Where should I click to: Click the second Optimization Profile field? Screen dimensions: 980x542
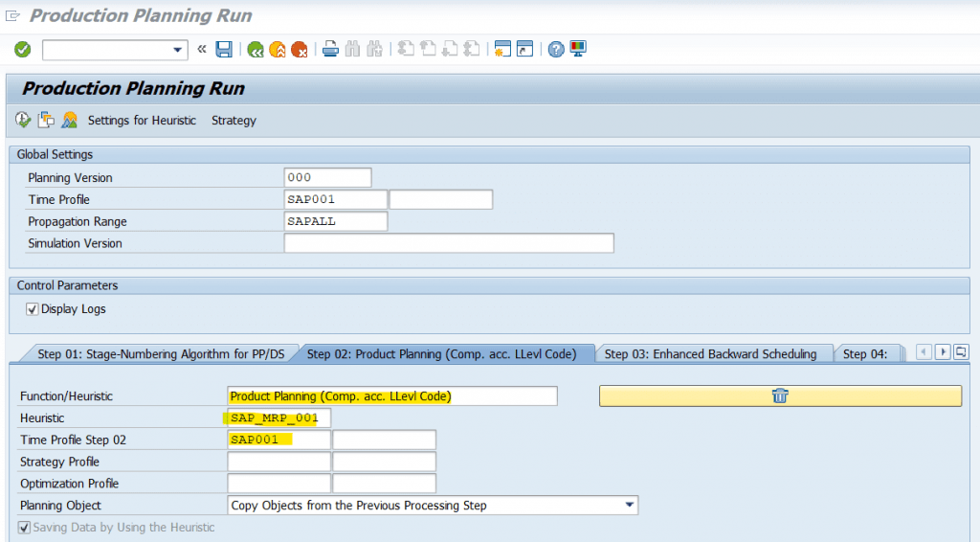(384, 484)
